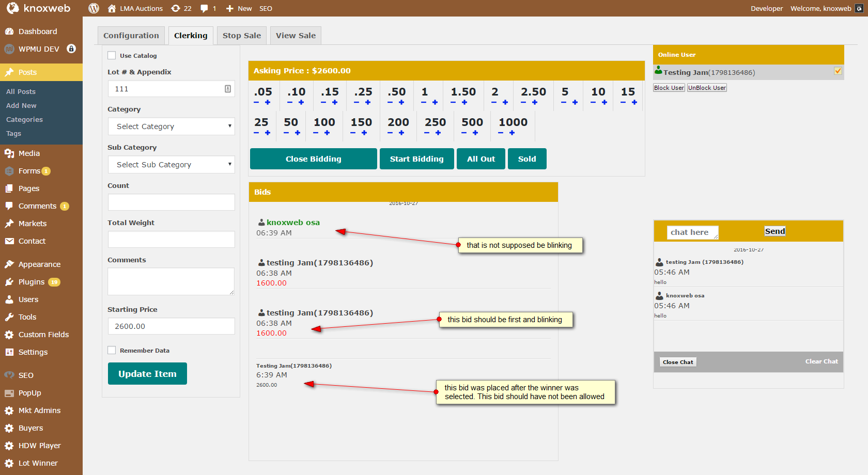The height and width of the screenshot is (475, 868).
Task: Open the Select Category dropdown
Action: pyautogui.click(x=171, y=126)
